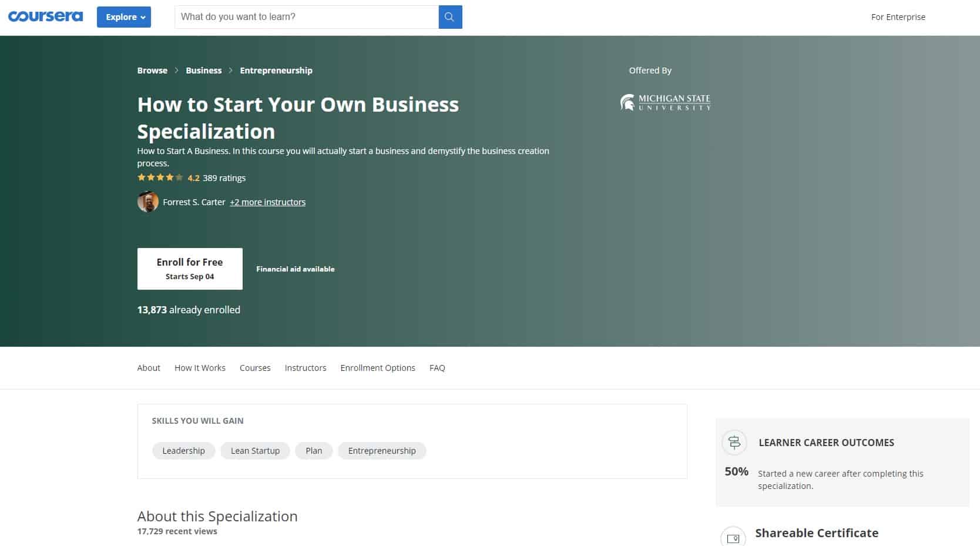Switch to the Enrollment Options tab
Screen dimensions: 980x546
378,368
